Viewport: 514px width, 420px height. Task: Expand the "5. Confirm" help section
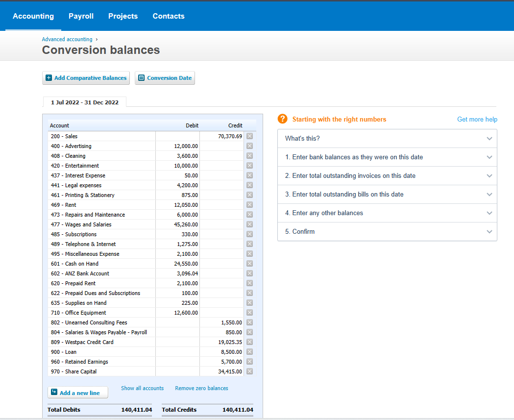click(387, 231)
